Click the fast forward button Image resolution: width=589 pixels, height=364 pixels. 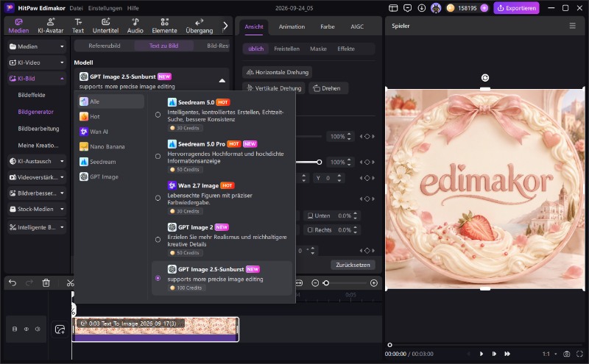pyautogui.click(x=507, y=354)
